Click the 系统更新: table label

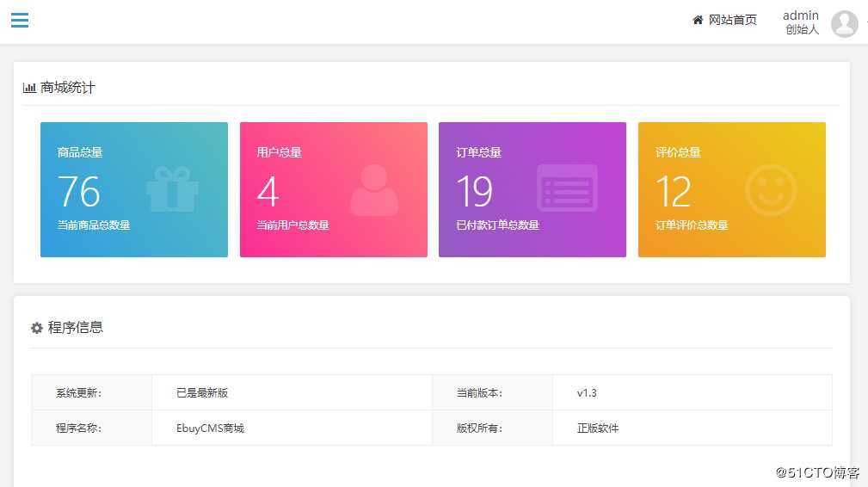click(x=78, y=393)
